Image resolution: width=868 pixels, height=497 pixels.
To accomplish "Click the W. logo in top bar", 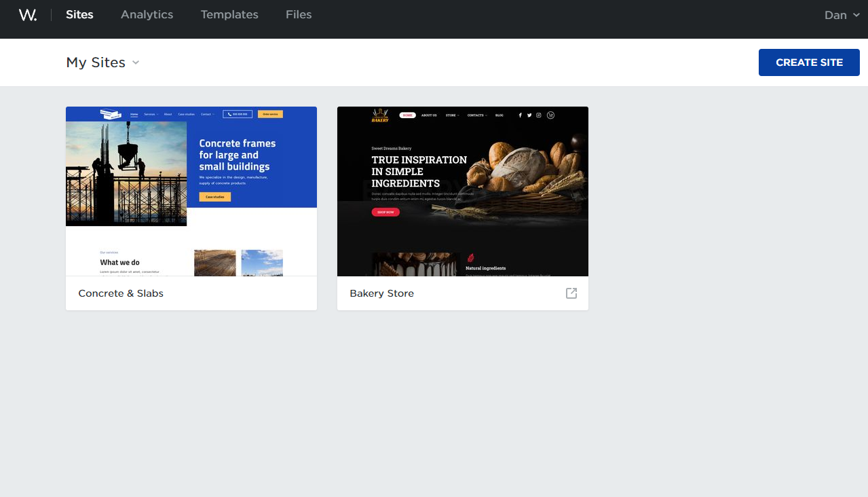I will pyautogui.click(x=27, y=14).
